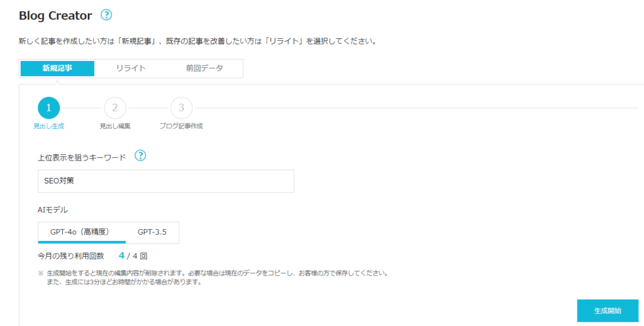Click the ブログ記事作成 step label

click(181, 126)
